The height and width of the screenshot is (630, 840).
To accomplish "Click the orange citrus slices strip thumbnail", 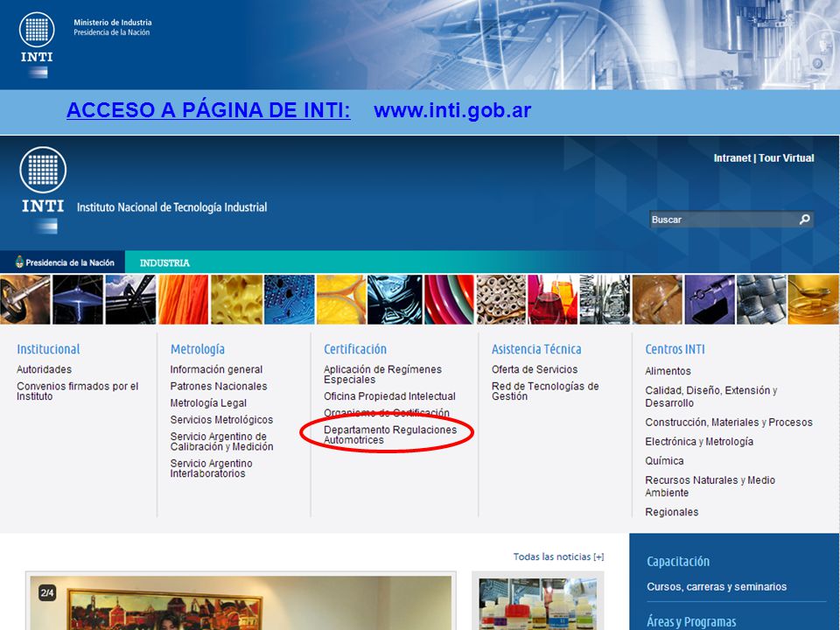I will point(342,299).
